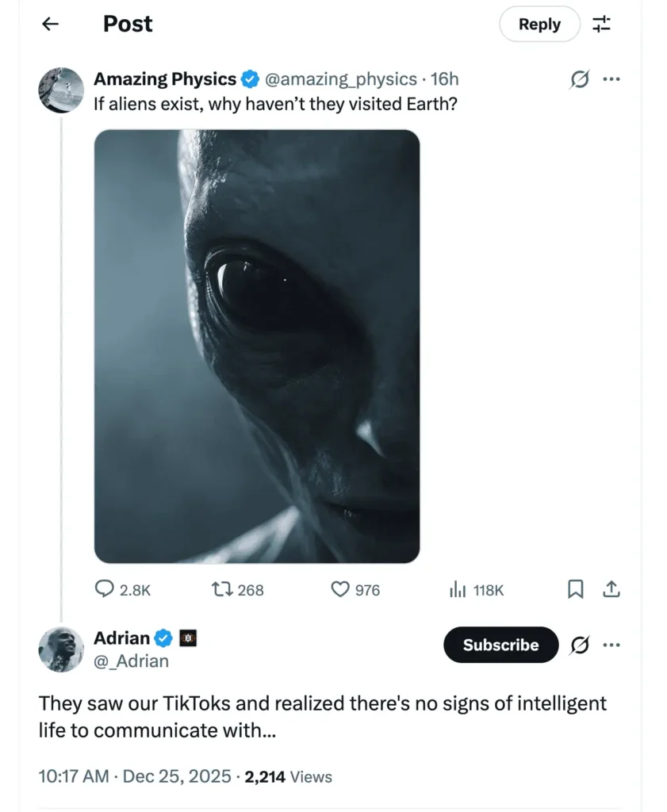
Task: Like the Amazing Physics post
Action: 341,589
